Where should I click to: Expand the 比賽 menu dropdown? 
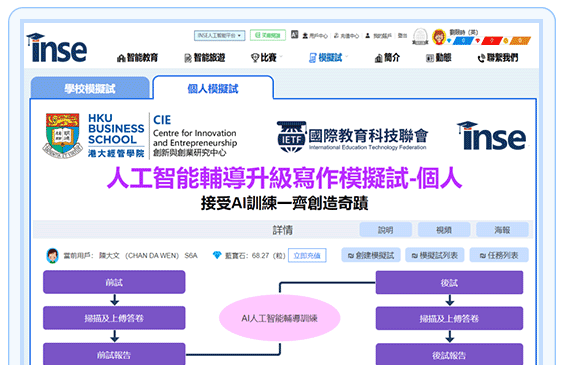pyautogui.click(x=267, y=58)
